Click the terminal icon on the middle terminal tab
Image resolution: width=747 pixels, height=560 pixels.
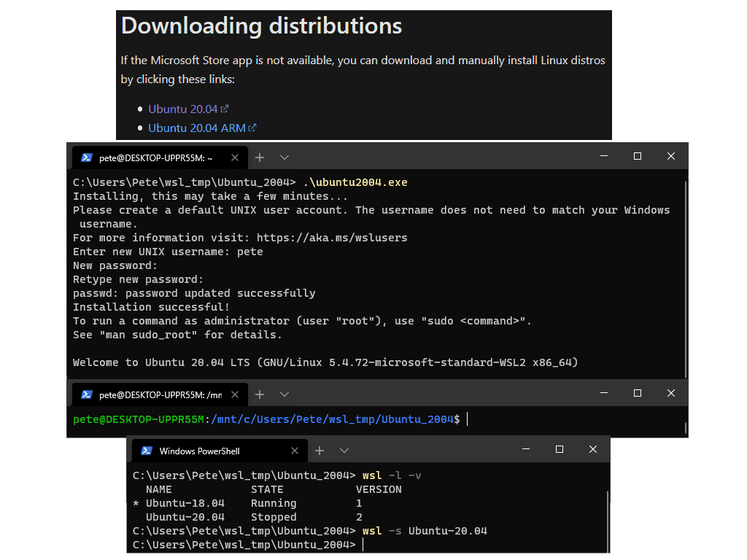coord(85,394)
